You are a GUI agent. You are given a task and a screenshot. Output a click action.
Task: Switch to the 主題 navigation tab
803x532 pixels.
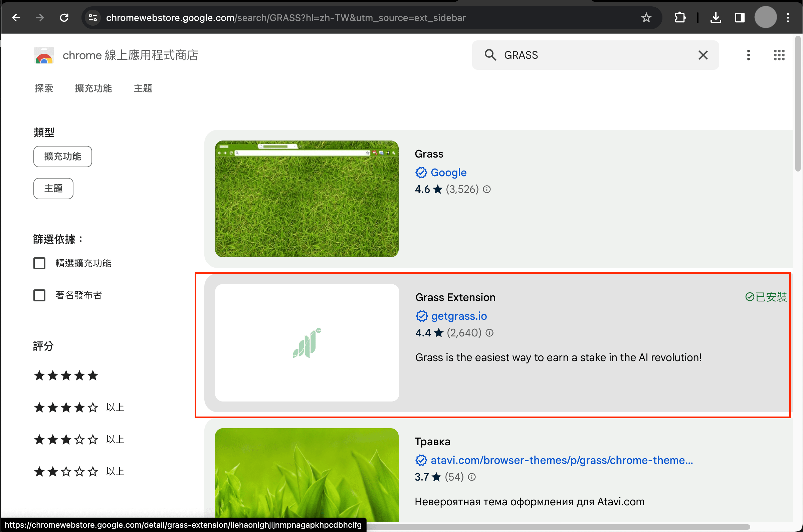coord(143,88)
